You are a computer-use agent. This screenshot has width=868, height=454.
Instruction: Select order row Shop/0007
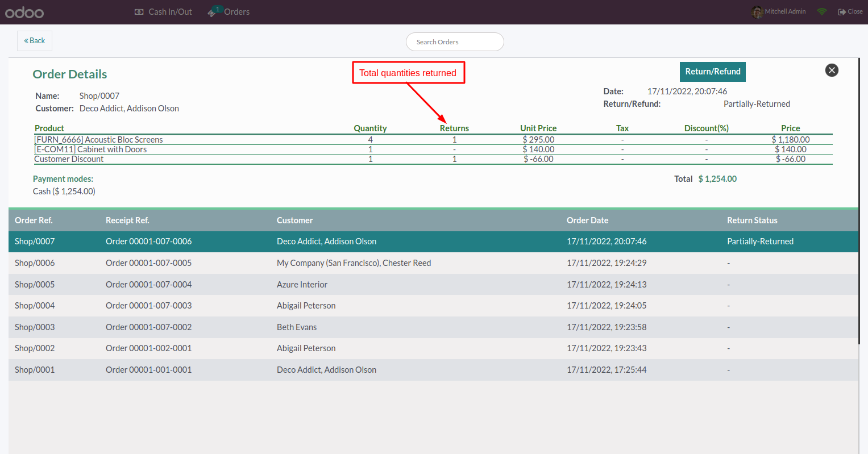point(433,241)
